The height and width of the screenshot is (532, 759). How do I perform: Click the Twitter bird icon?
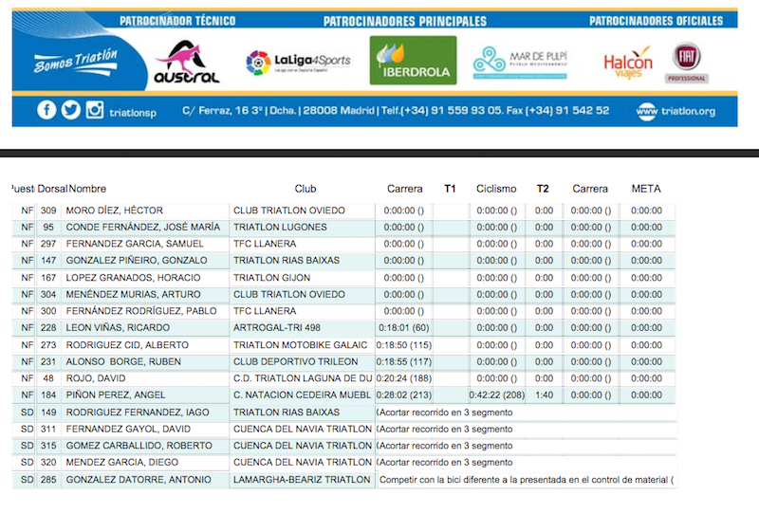coord(70,110)
